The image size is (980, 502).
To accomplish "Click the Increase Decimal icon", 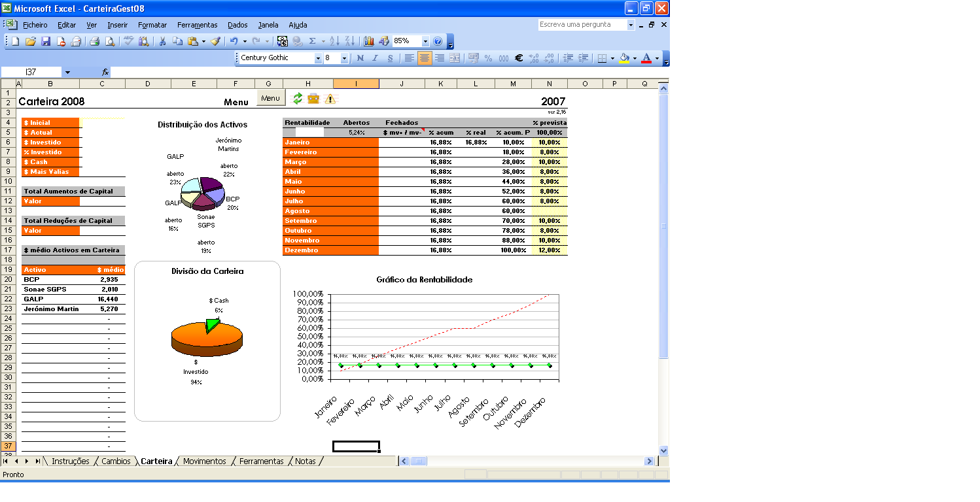I will (x=534, y=58).
